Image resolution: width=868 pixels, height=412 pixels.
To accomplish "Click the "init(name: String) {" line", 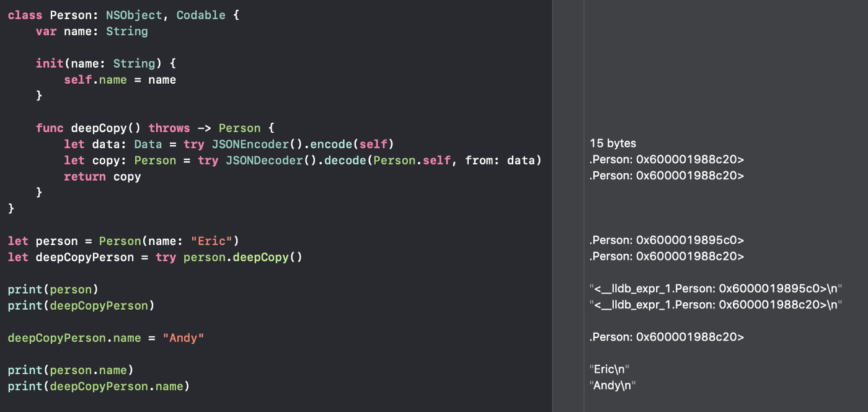I will tap(106, 64).
